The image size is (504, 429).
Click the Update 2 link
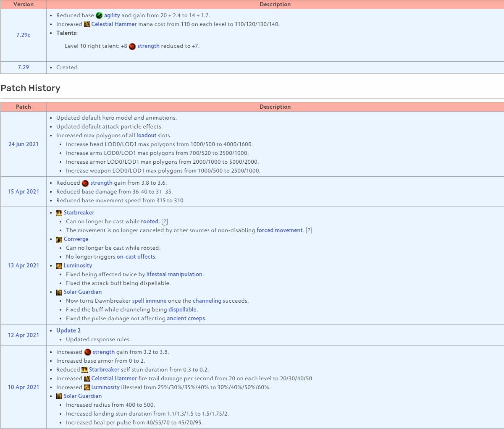pyautogui.click(x=68, y=331)
